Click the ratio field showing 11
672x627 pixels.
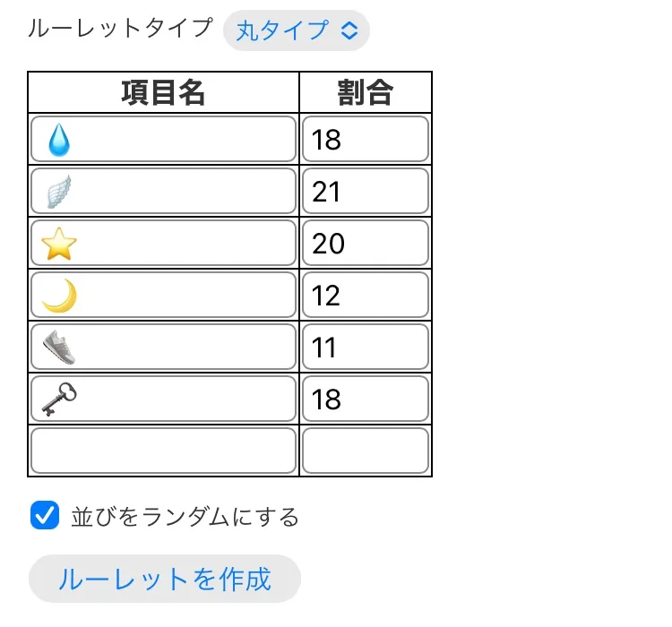click(365, 348)
